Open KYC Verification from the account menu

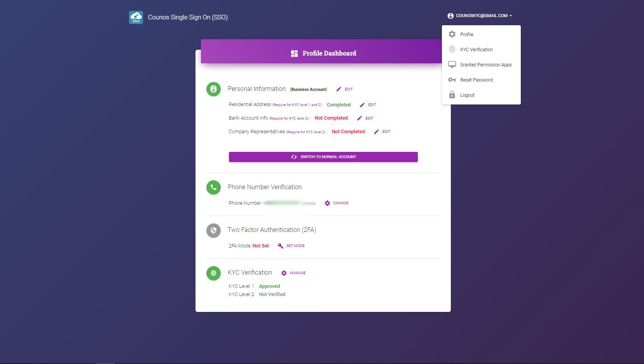pyautogui.click(x=481, y=50)
